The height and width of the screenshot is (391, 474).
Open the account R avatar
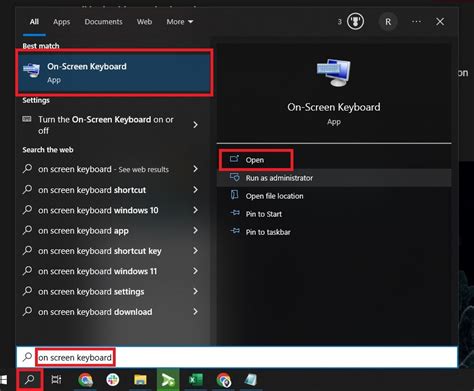tap(388, 22)
